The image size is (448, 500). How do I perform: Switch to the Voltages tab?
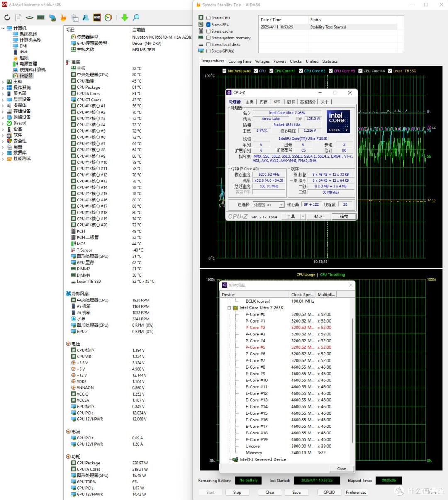262,61
